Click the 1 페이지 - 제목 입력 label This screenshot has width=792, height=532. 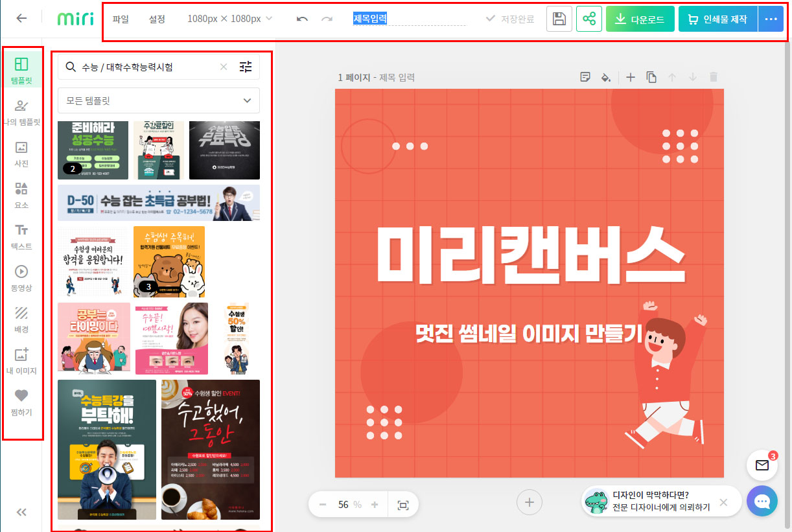[x=377, y=77]
